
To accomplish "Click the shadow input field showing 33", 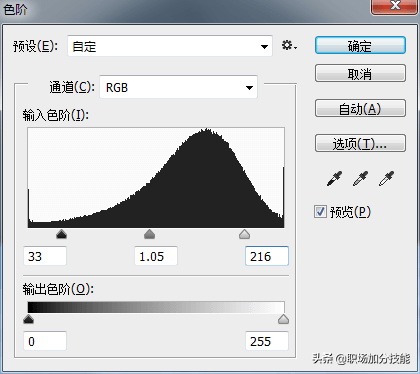I will pyautogui.click(x=45, y=256).
